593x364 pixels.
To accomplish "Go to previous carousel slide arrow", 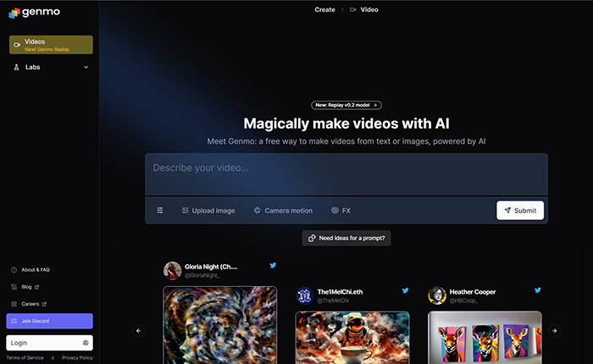I will click(x=138, y=331).
